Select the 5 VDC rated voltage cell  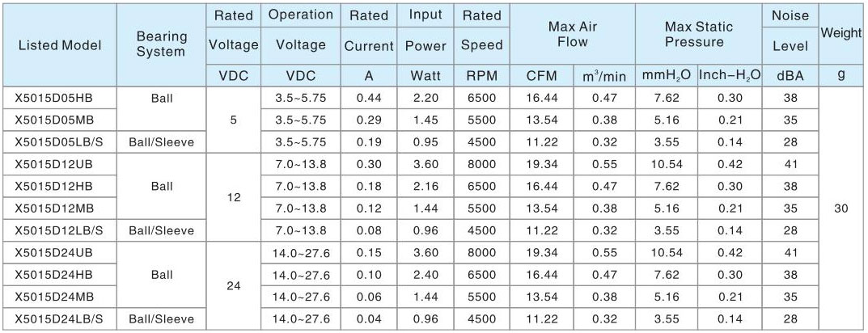coord(234,120)
